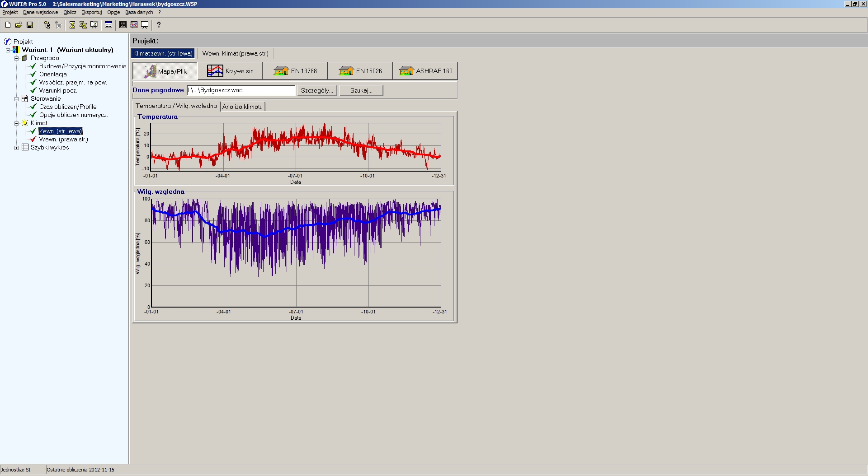
Task: Collapse the Klimat tree node
Action: (17, 123)
